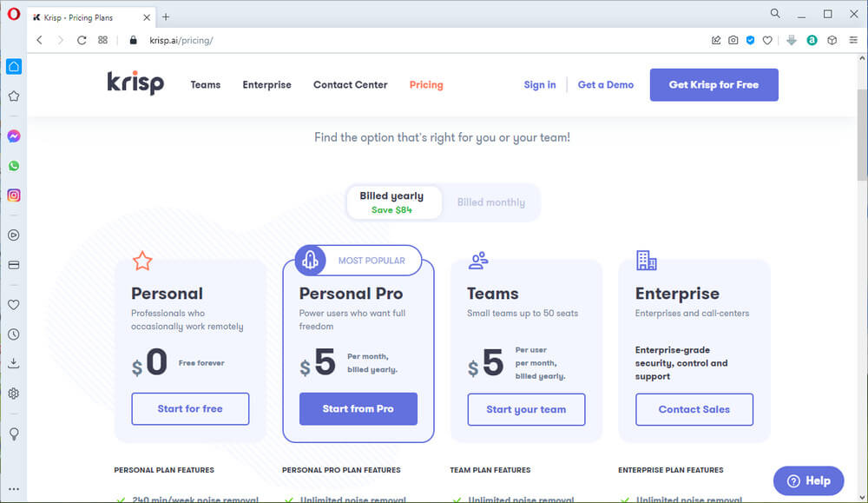Select Billed yearly option

[x=394, y=202]
